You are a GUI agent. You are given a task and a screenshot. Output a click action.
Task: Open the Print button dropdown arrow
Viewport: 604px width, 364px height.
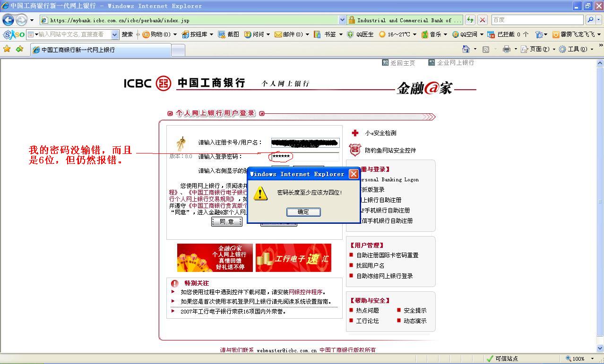click(516, 49)
